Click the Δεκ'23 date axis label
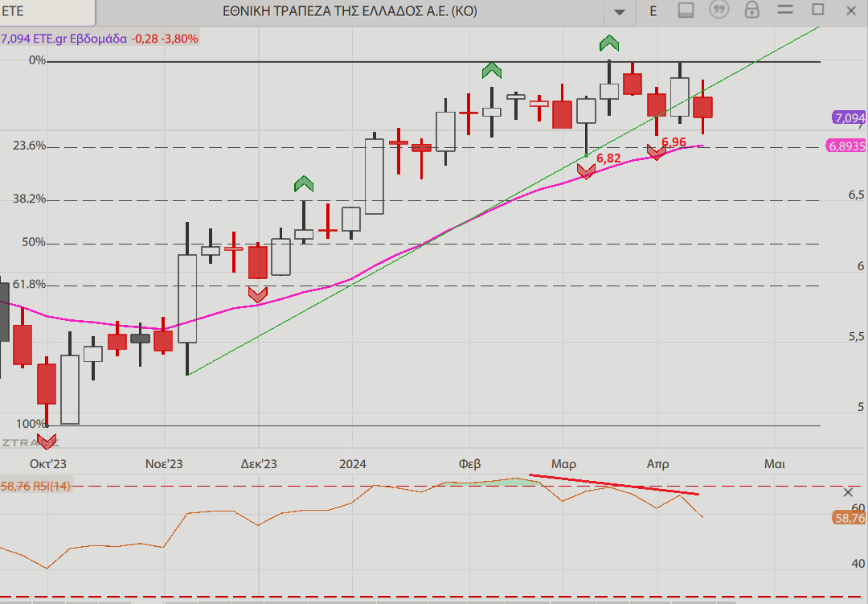Viewport: 868px width, 604px height. 259,464
